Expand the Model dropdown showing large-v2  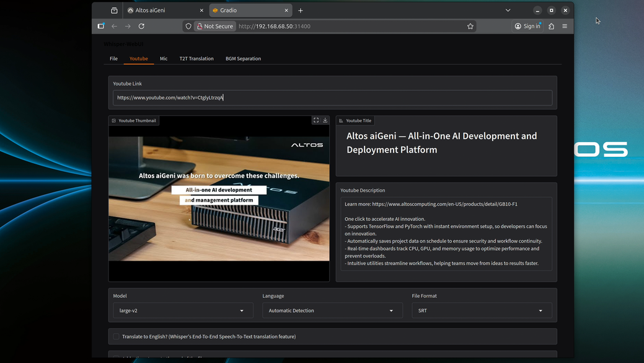click(183, 310)
